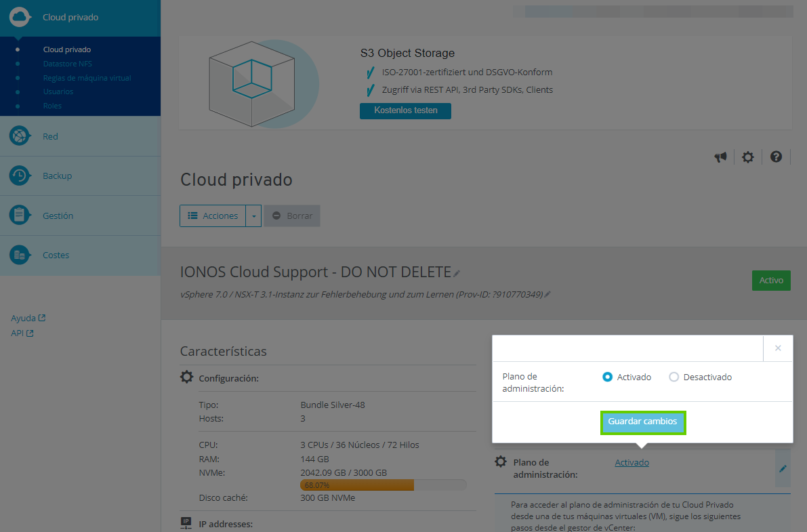
Task: Open the API external link
Action: coord(22,333)
